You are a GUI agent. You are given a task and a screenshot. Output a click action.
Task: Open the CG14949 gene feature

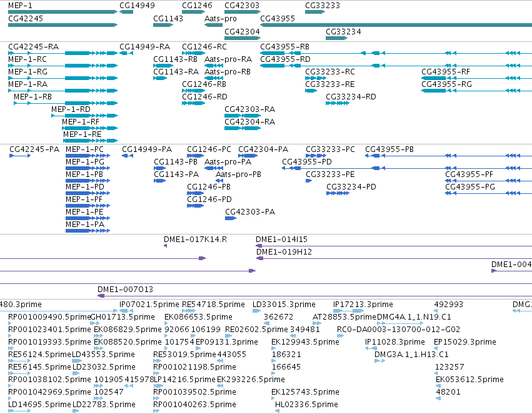pos(126,12)
